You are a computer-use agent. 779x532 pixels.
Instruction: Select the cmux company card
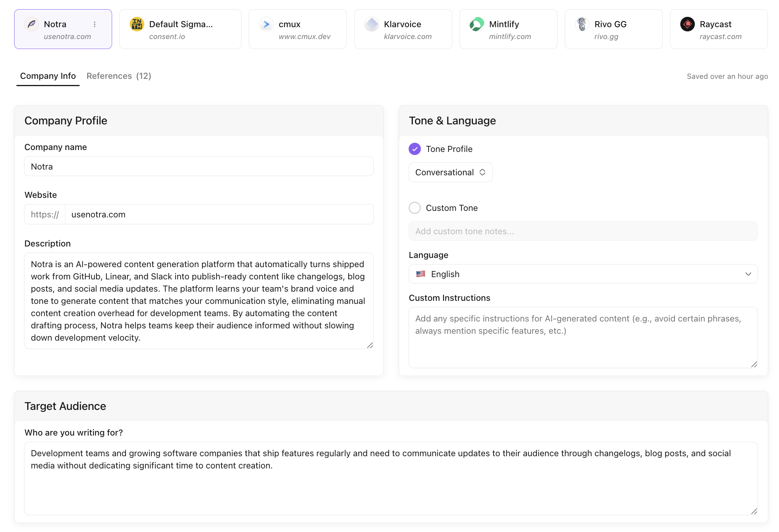pyautogui.click(x=298, y=29)
